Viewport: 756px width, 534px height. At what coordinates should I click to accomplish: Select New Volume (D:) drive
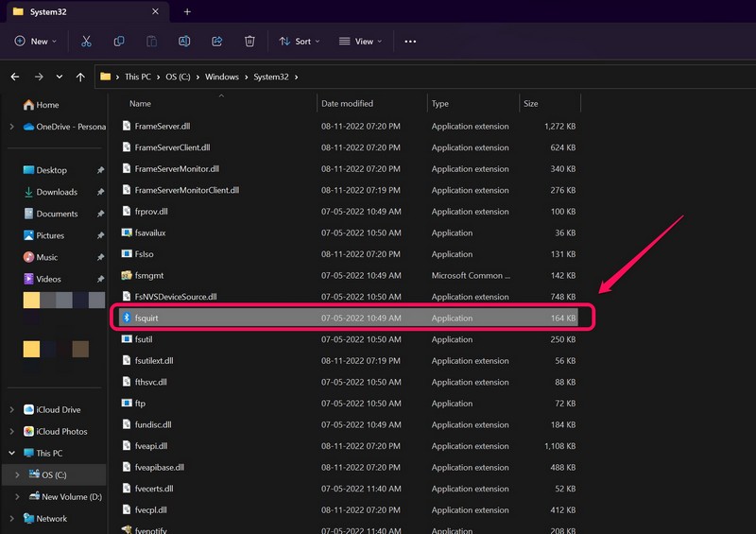point(71,496)
